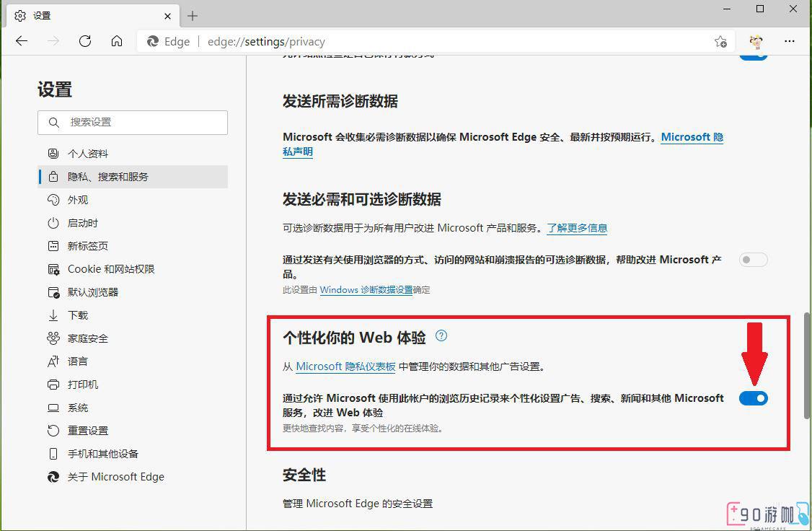
Task: Click the 发送必需和可选诊断数据 heading
Action: (x=361, y=199)
